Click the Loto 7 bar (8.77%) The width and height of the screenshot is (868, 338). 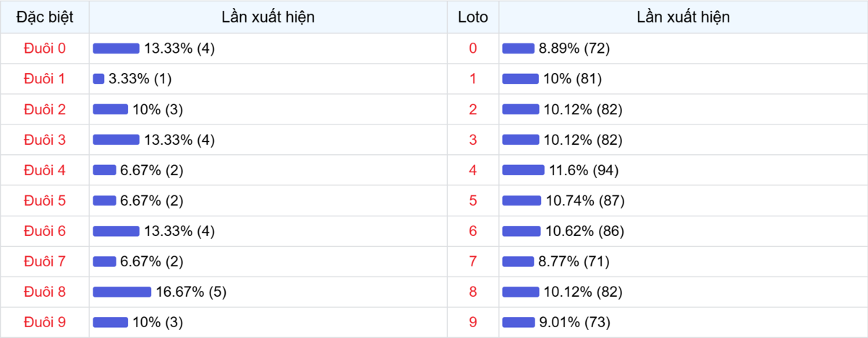tap(517, 261)
